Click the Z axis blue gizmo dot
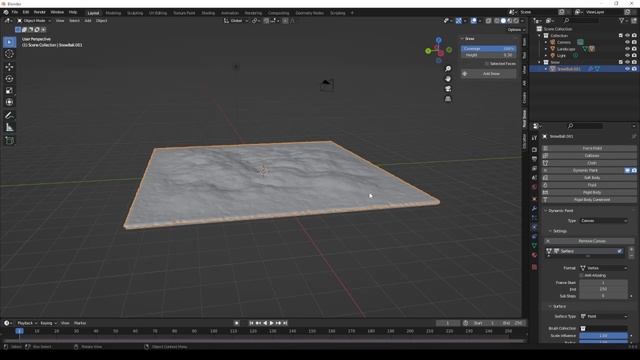This screenshot has height=360, width=640. tap(438, 40)
